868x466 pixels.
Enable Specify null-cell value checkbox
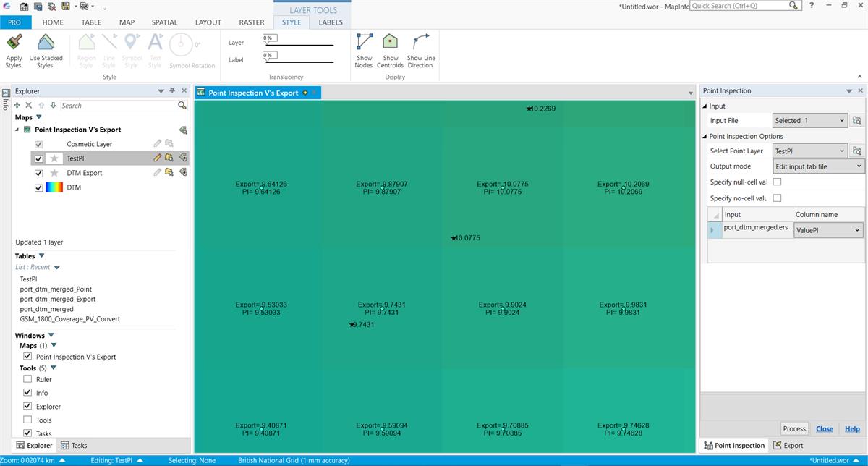click(778, 182)
